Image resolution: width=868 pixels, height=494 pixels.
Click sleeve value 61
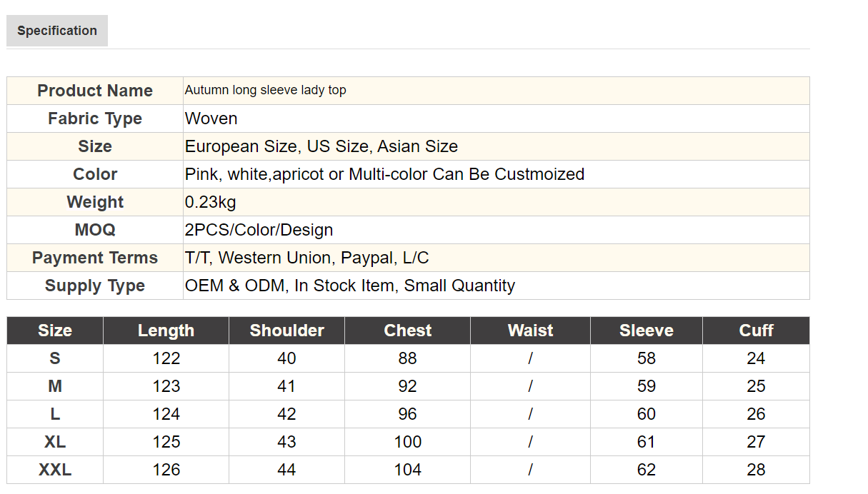[x=647, y=442]
